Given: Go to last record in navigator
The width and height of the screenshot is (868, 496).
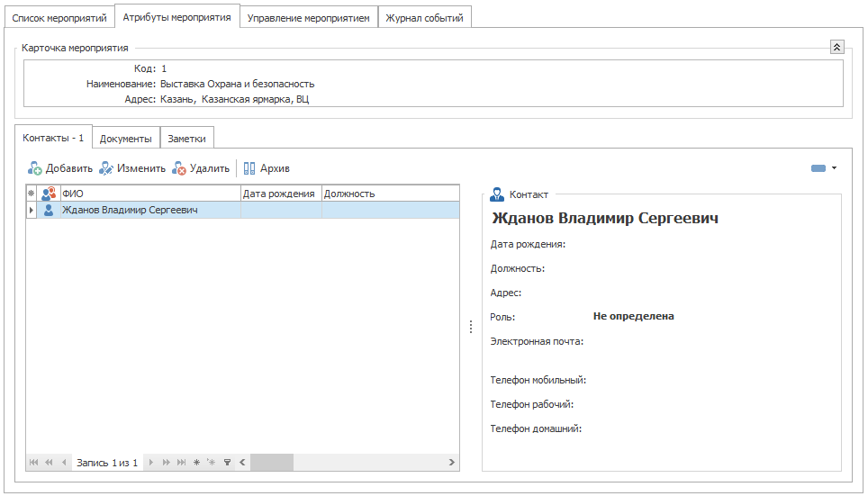Looking at the screenshot, I should [x=181, y=462].
